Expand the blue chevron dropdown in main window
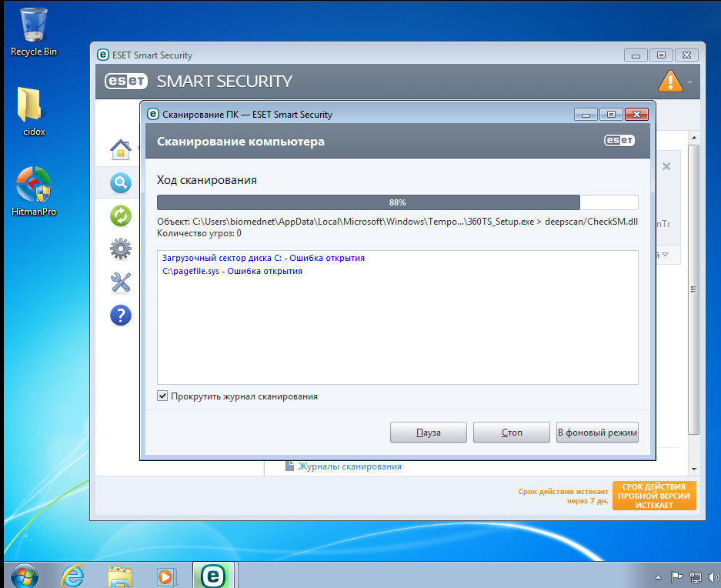The image size is (721, 588). coord(665,255)
